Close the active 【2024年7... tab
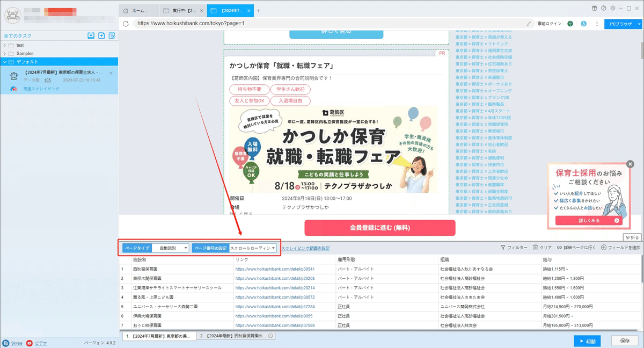Image resolution: width=644 pixels, height=348 pixels. 250,11
